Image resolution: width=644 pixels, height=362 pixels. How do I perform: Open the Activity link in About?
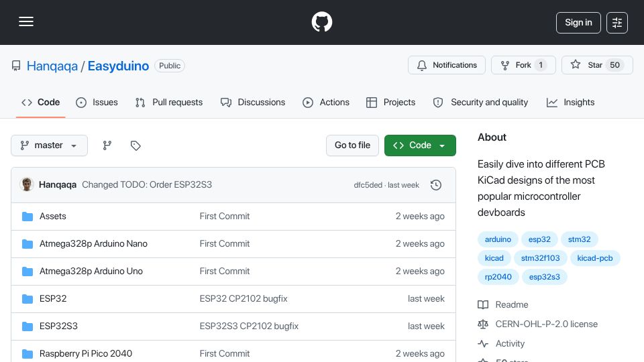[510, 343]
